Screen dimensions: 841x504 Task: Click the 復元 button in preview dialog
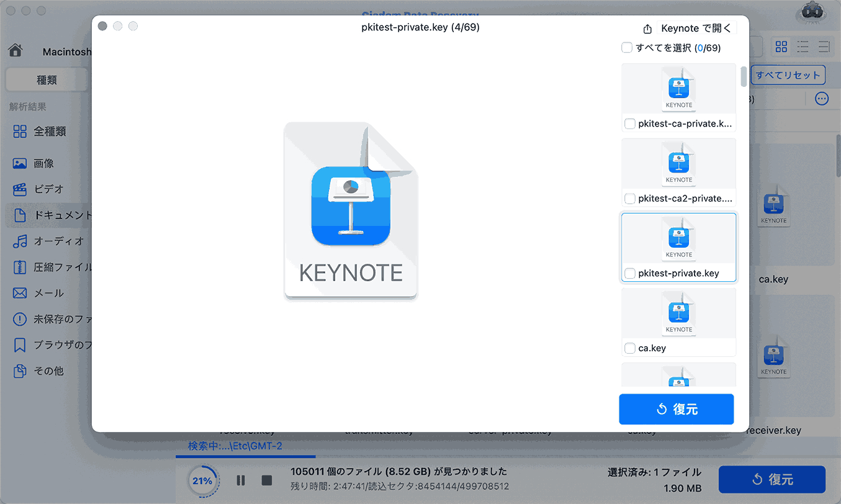[x=676, y=409]
